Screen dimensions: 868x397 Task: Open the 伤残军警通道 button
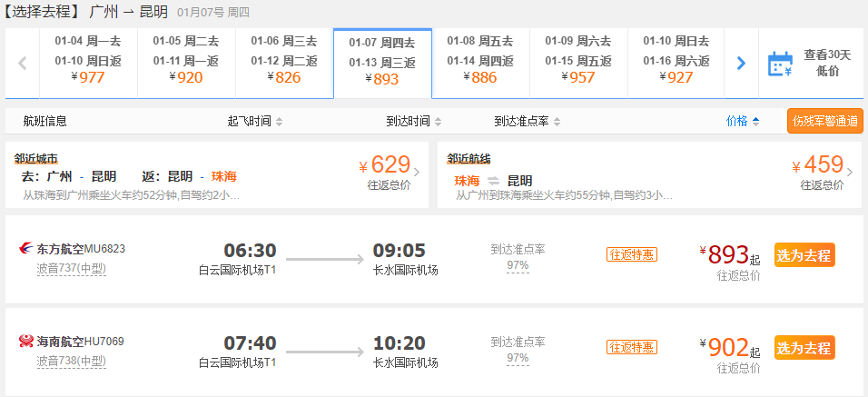click(x=824, y=121)
